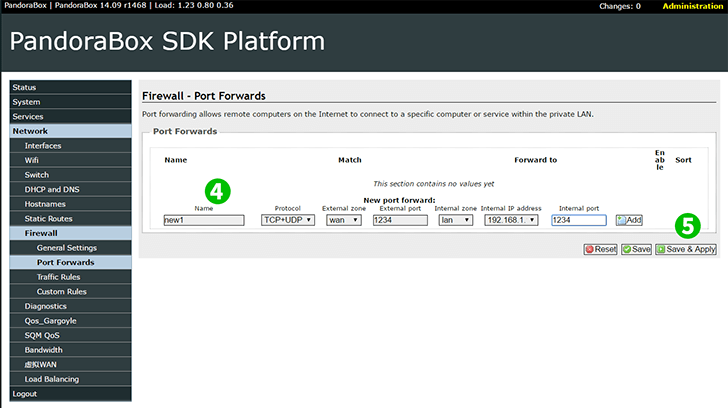Click the Changes: 0 indicator
Screen dimensions: 728x408
(x=620, y=6)
